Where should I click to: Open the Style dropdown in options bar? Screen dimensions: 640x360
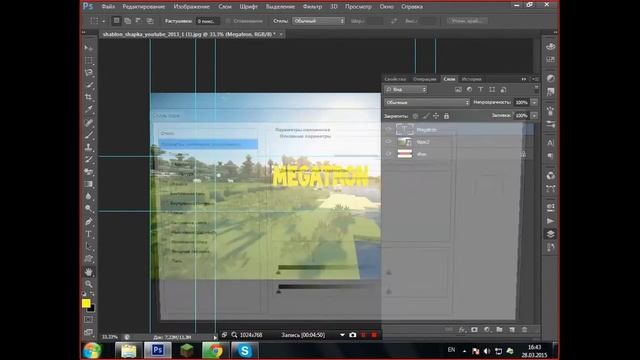[x=318, y=21]
